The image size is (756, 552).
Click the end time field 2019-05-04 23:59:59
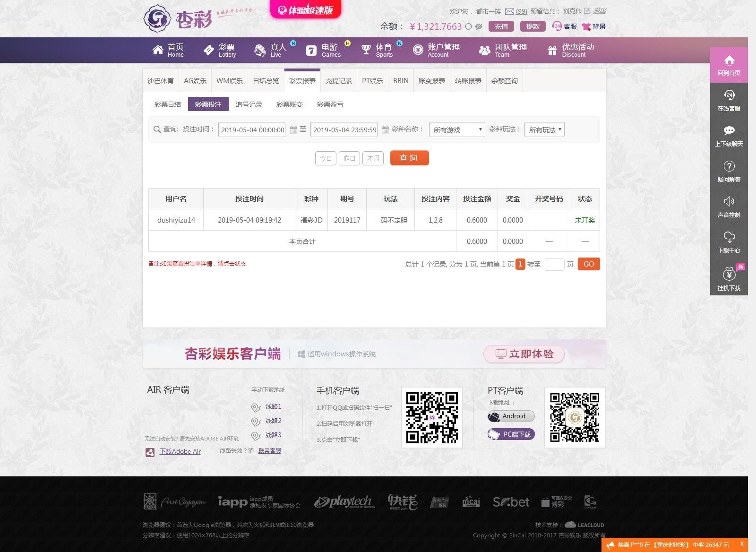(x=344, y=129)
